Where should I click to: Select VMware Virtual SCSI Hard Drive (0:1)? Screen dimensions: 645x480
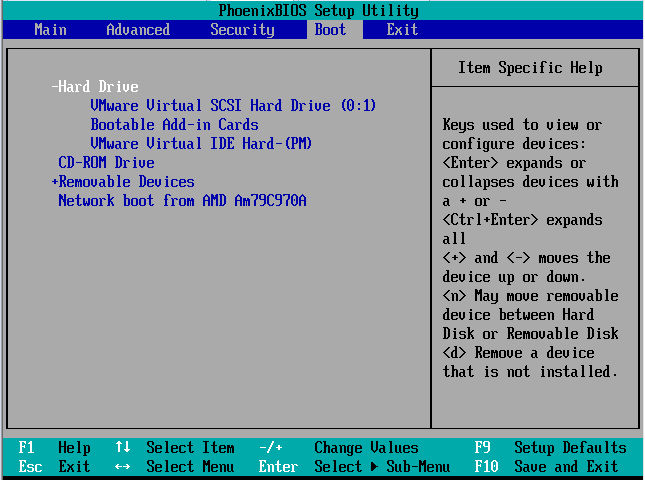tap(233, 105)
